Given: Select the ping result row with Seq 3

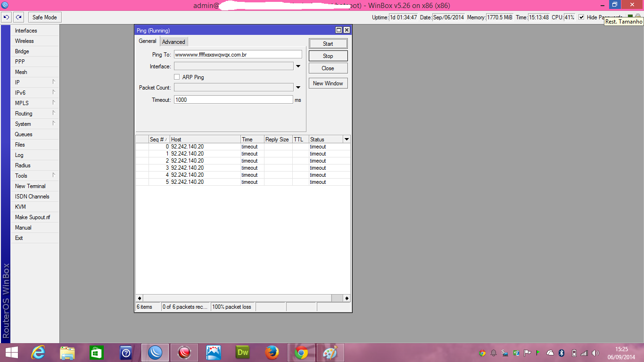Looking at the screenshot, I should click(x=243, y=168).
